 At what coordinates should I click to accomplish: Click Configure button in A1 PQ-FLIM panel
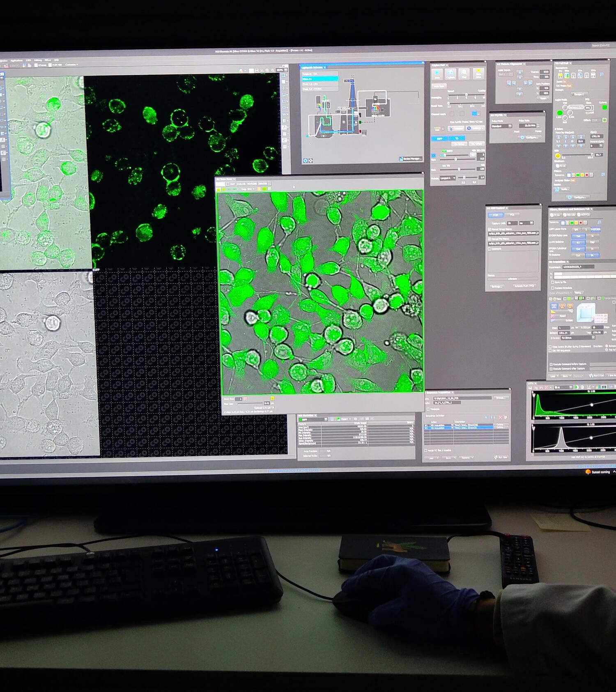529,138
